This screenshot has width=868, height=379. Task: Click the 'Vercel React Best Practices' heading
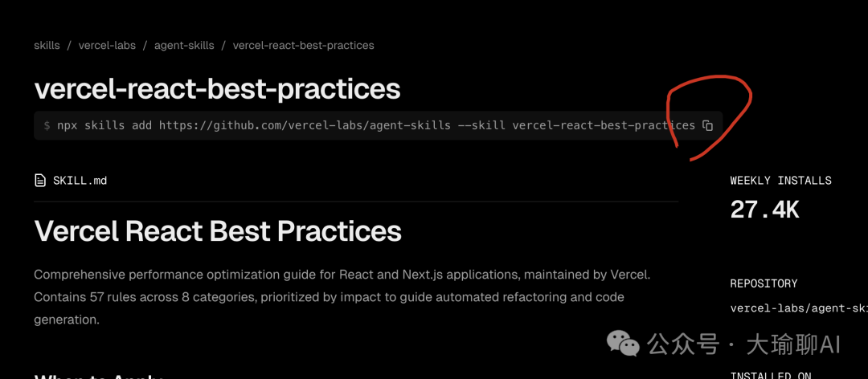coord(218,231)
